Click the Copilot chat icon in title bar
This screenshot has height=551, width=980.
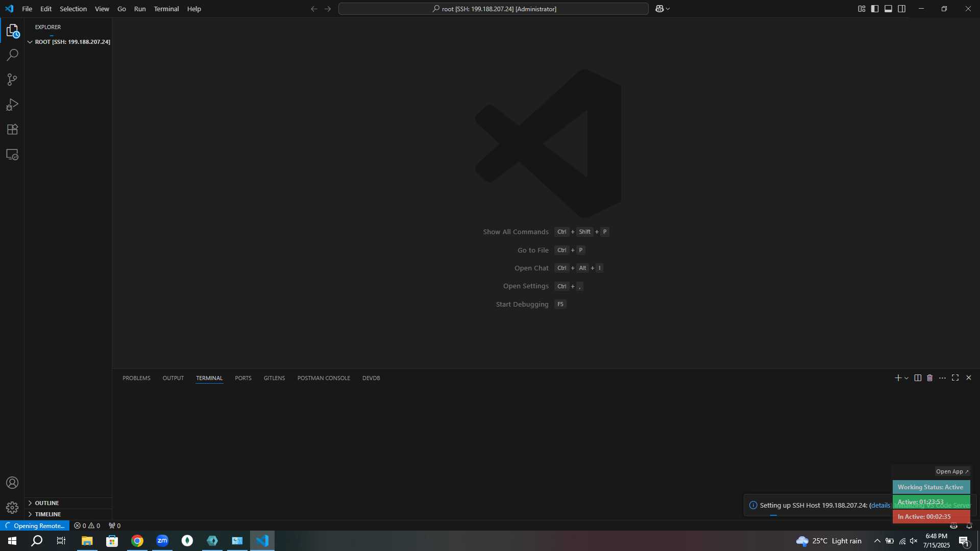click(x=659, y=9)
